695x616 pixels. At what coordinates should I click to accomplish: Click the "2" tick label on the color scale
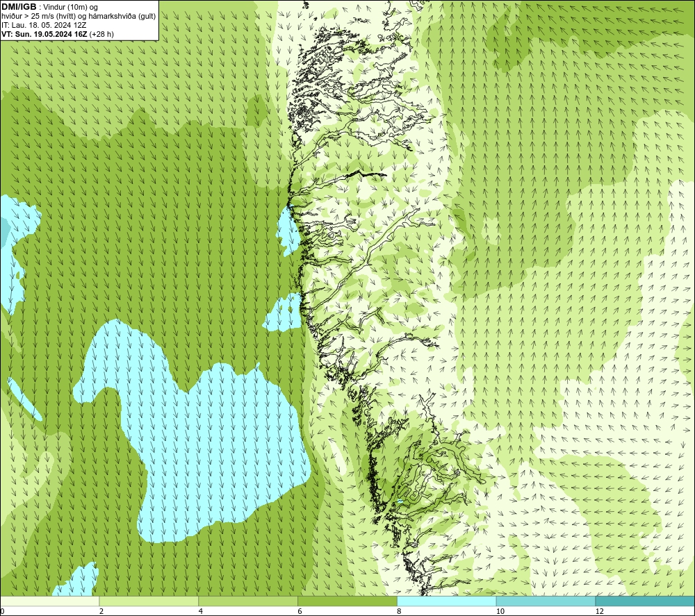pos(101,611)
